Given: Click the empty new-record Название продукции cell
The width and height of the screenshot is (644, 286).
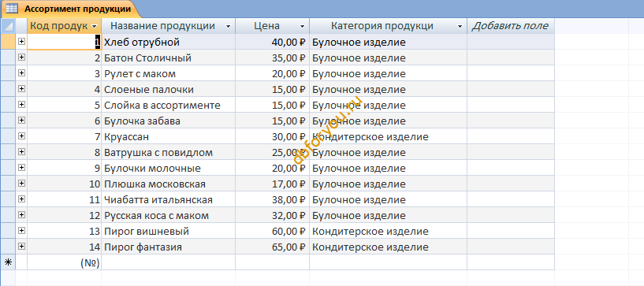Looking at the screenshot, I should coord(169,262).
